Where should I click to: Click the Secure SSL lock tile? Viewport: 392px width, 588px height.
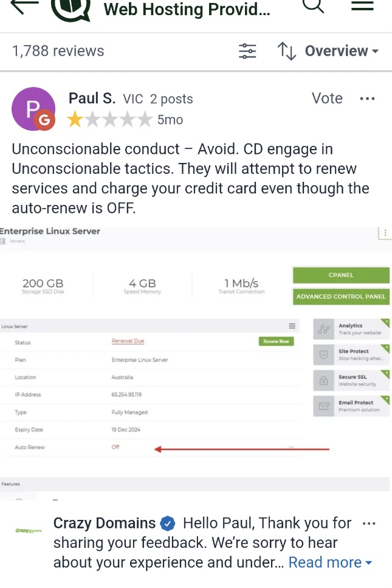click(x=351, y=380)
